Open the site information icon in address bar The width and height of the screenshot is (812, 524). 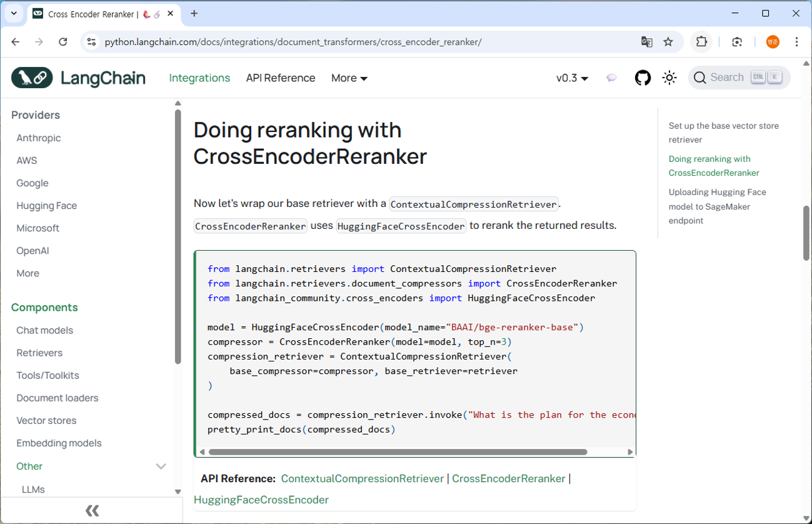[x=91, y=42]
